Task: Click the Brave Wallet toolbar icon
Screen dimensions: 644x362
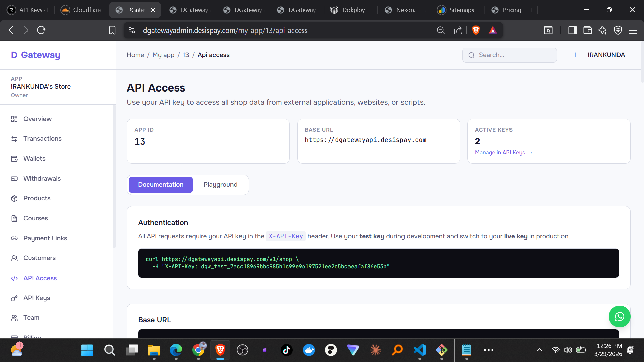Action: [587, 30]
